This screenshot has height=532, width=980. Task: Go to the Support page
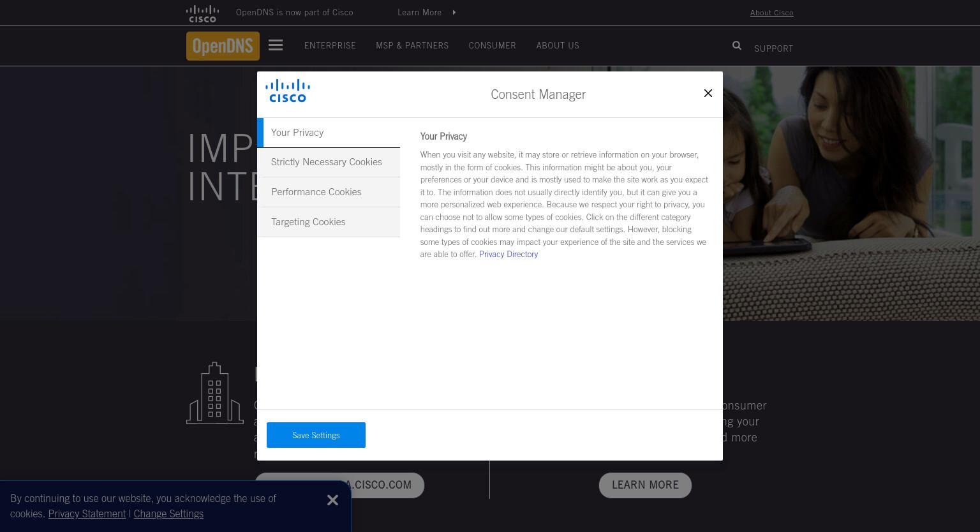pyautogui.click(x=773, y=48)
